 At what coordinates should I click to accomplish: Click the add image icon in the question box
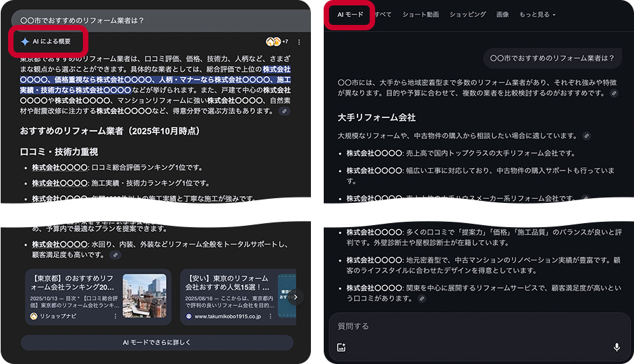pos(341,347)
